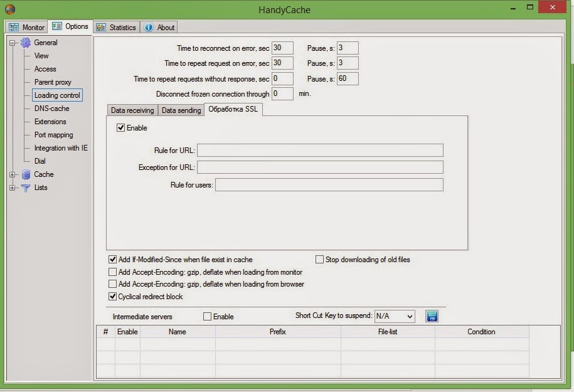574x392 pixels.
Task: Open the About tab
Action: pyautogui.click(x=159, y=28)
